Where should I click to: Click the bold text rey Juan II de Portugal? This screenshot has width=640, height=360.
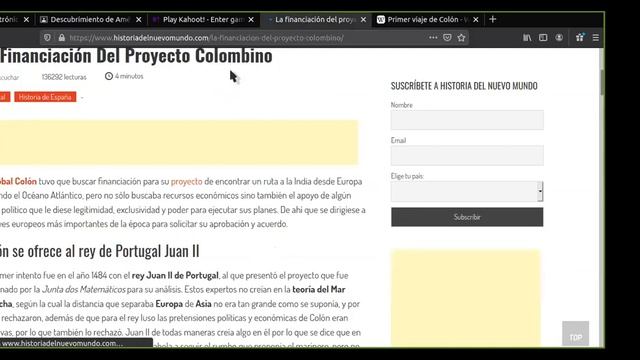[175, 276]
